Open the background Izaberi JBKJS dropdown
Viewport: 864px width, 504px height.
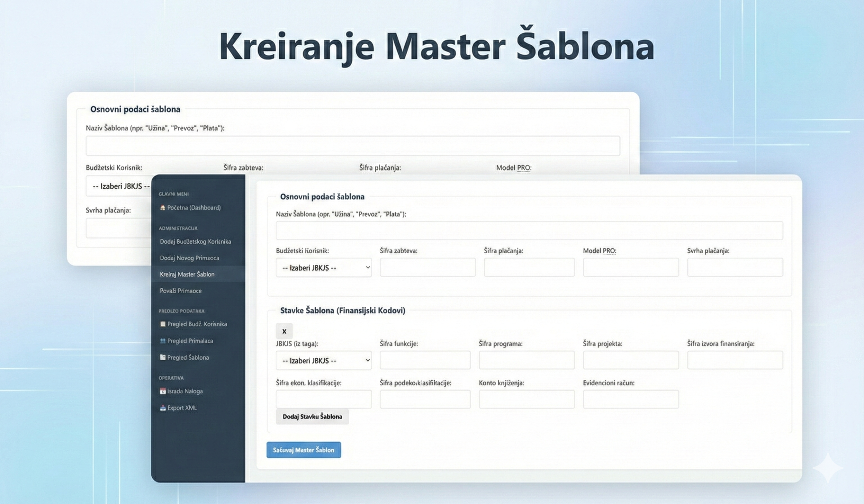pyautogui.click(x=118, y=186)
